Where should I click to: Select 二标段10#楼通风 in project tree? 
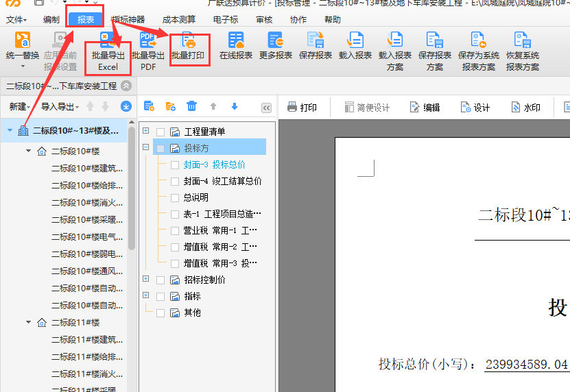coord(87,271)
